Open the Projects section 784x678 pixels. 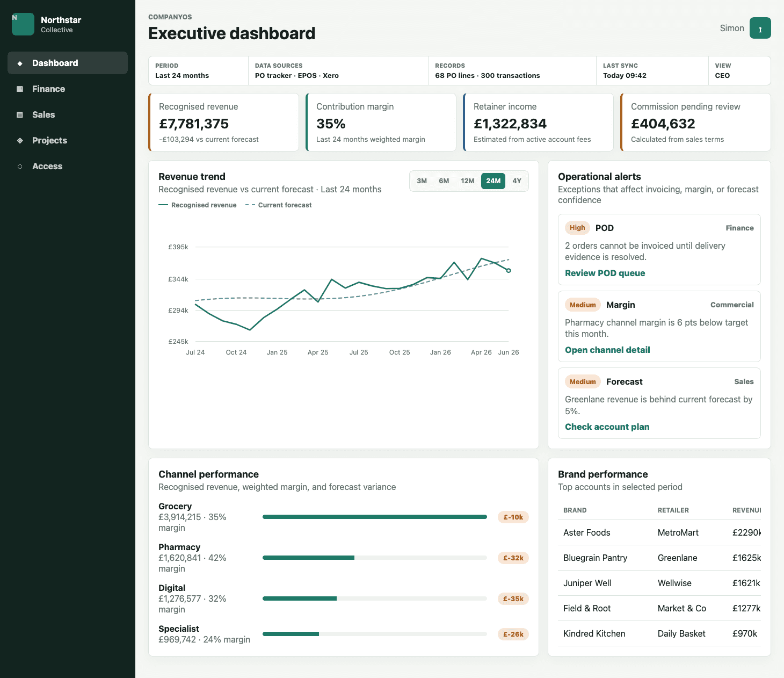(x=68, y=140)
